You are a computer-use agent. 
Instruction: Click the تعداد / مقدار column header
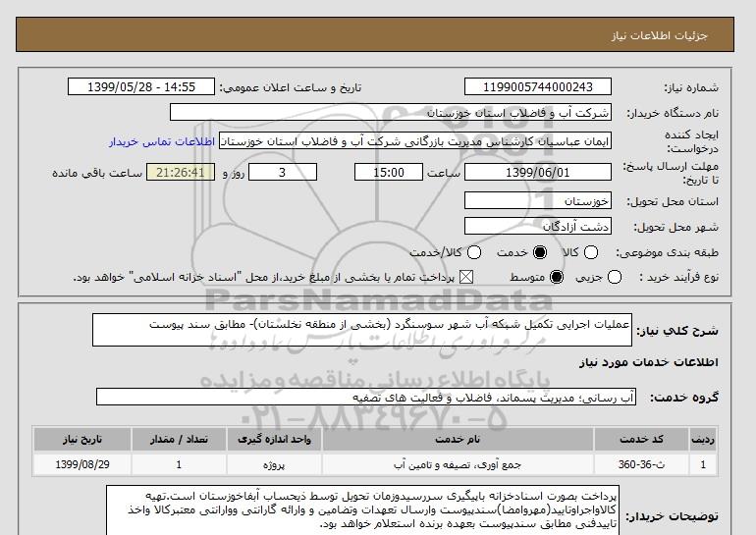(x=179, y=440)
